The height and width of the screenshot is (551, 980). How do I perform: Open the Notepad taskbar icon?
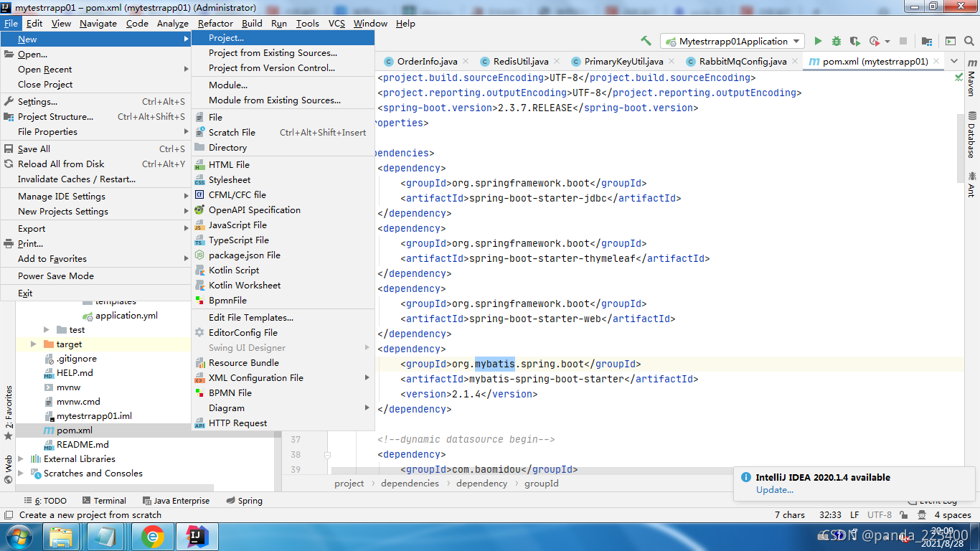pyautogui.click(x=106, y=536)
